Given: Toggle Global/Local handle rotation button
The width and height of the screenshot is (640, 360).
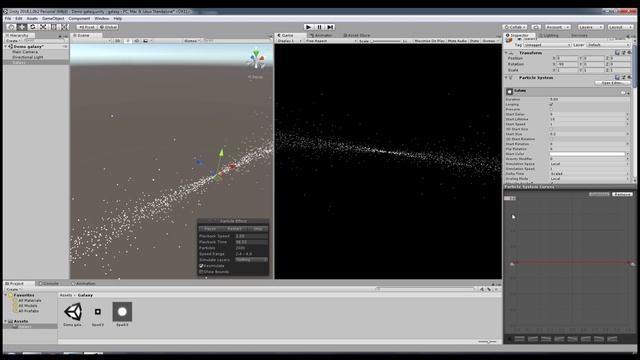Looking at the screenshot, I should (109, 27).
